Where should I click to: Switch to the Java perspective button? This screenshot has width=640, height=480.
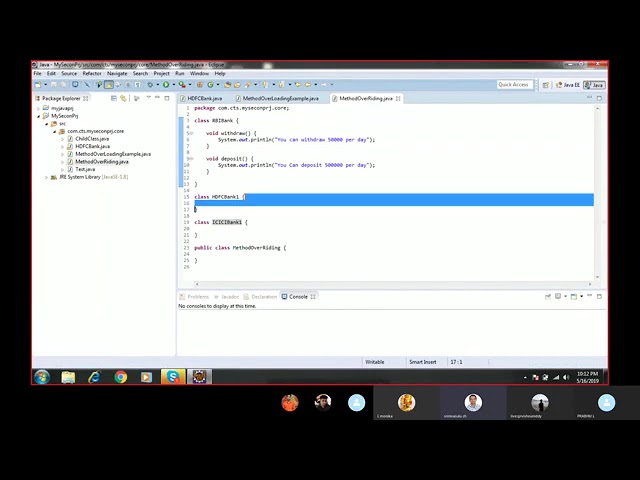click(594, 85)
